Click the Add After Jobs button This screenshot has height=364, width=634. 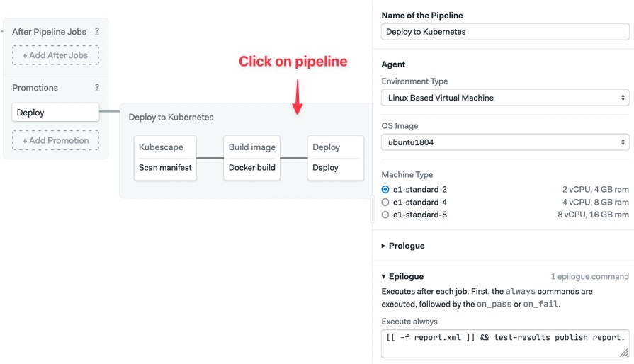pos(55,55)
